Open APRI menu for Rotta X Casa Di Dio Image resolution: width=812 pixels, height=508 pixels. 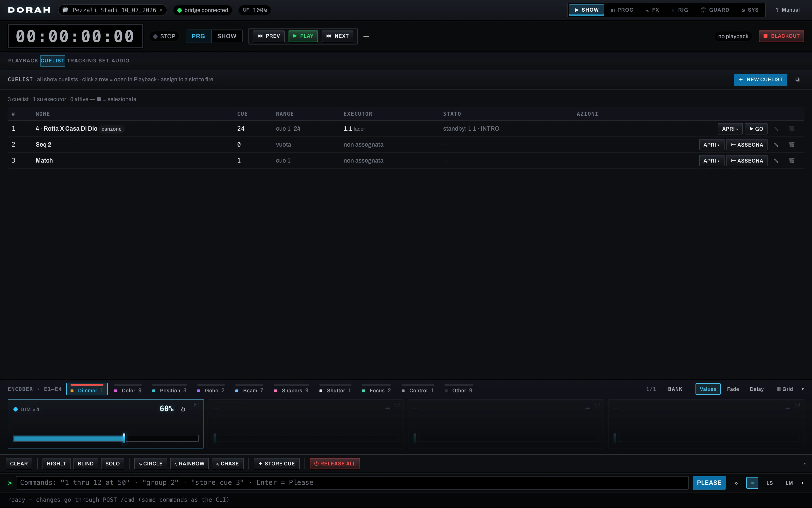click(x=730, y=129)
